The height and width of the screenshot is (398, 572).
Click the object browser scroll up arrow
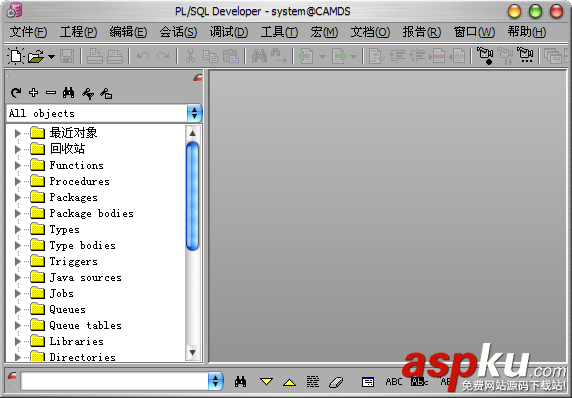point(193,133)
